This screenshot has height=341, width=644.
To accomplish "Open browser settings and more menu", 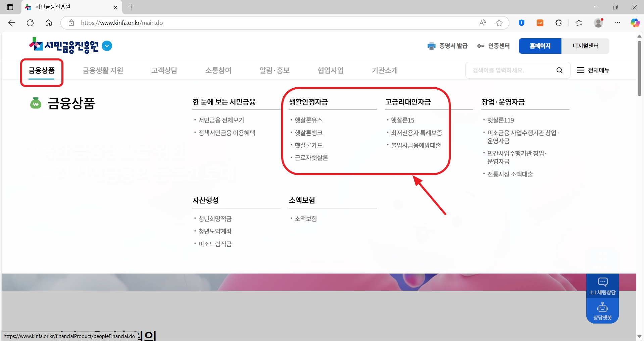I will pyautogui.click(x=617, y=23).
